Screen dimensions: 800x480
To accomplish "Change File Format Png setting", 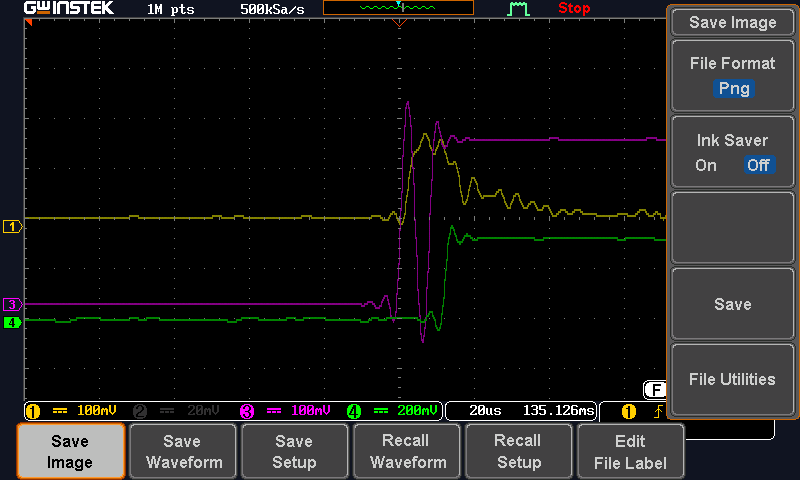I will pos(734,89).
